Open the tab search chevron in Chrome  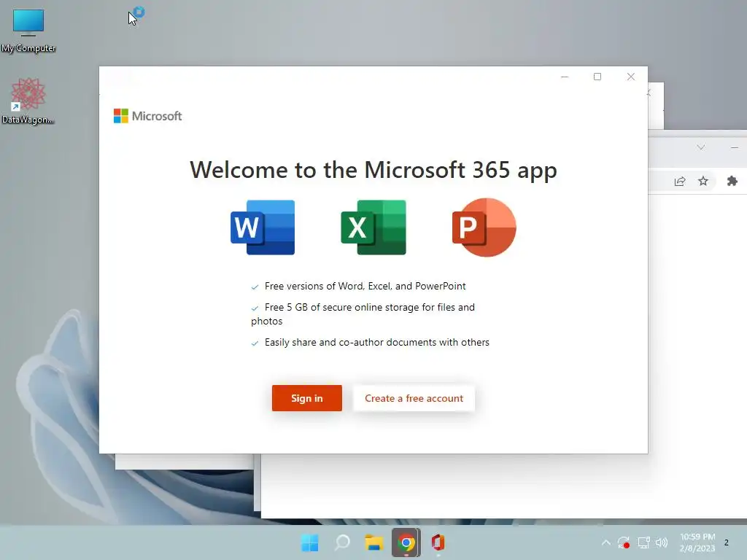[701, 147]
